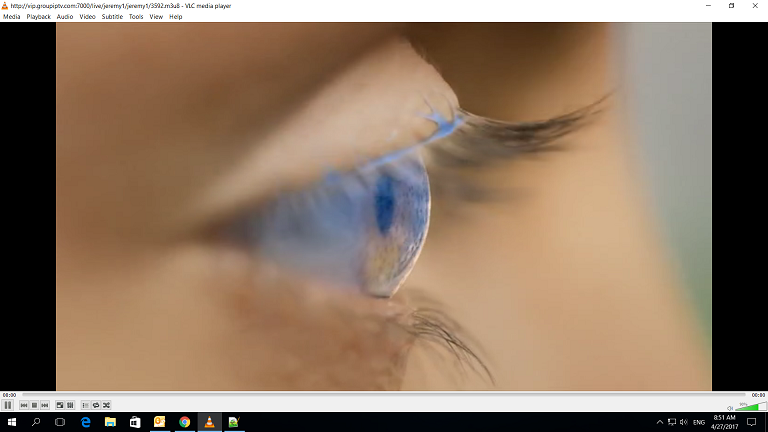Image resolution: width=768 pixels, height=432 pixels.
Task: Open clock and calendar flyout
Action: pos(724,422)
